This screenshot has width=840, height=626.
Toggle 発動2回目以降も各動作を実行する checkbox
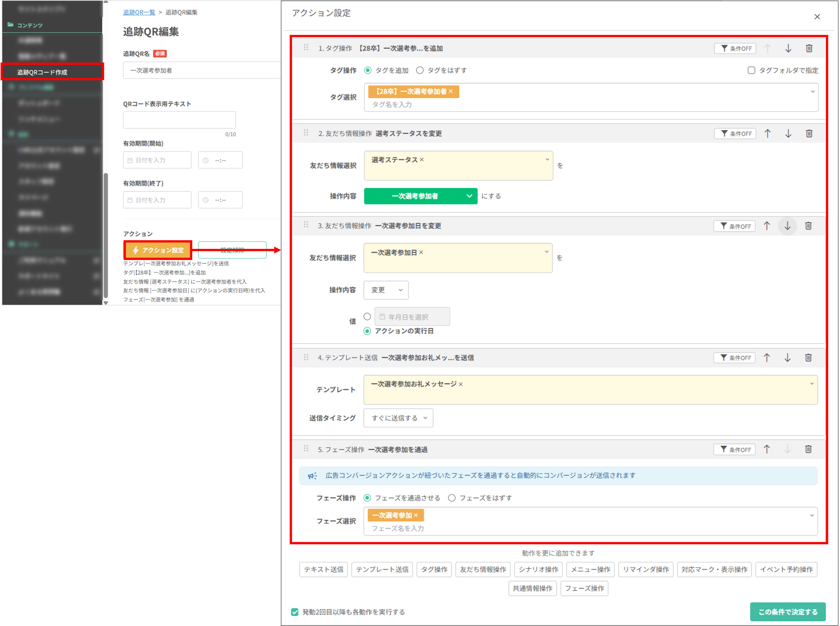[x=295, y=612]
